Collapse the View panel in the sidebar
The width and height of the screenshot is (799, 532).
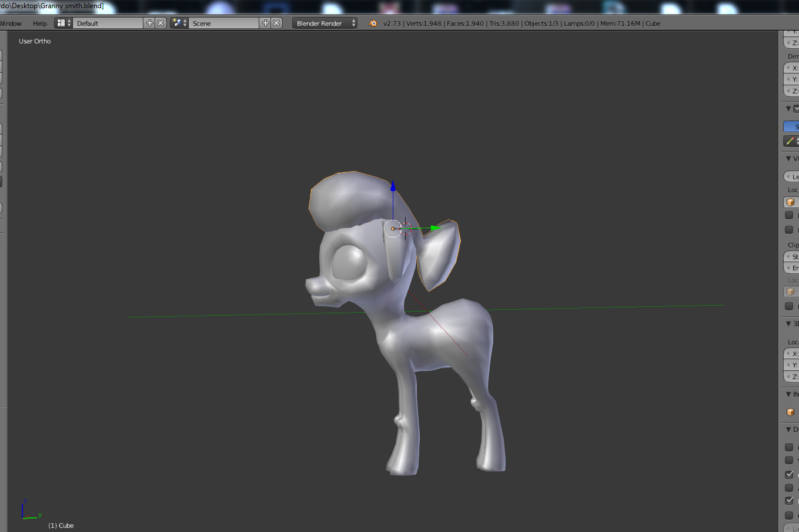(x=788, y=159)
